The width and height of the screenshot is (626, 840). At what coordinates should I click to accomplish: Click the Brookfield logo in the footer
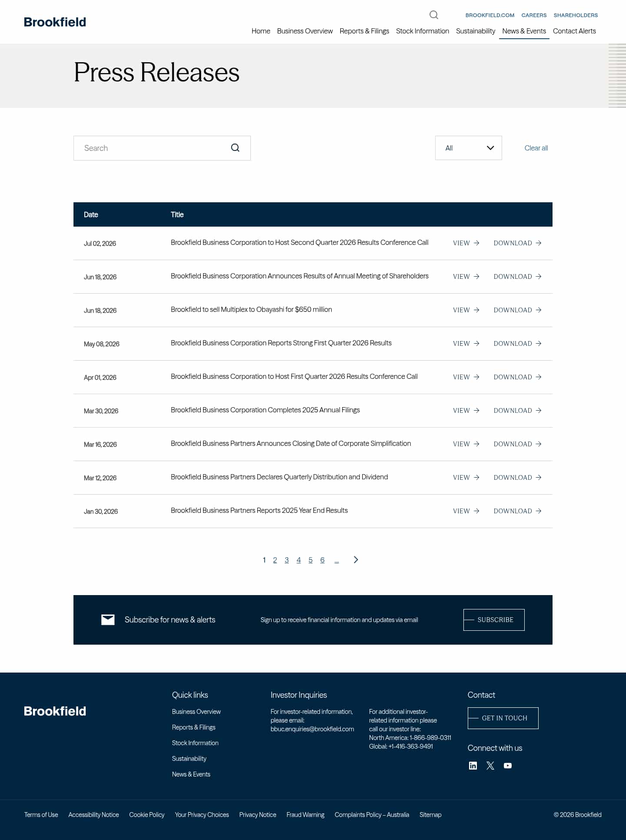55,711
